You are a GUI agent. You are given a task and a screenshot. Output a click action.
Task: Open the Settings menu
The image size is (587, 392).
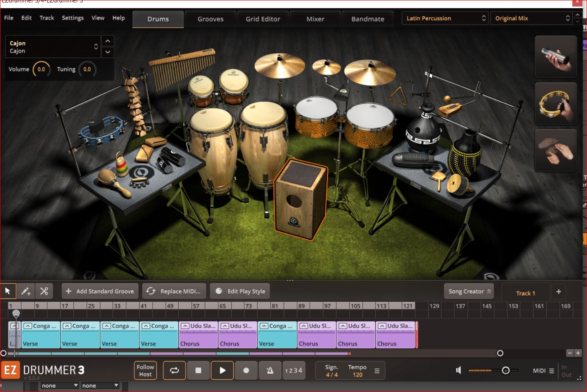(73, 18)
